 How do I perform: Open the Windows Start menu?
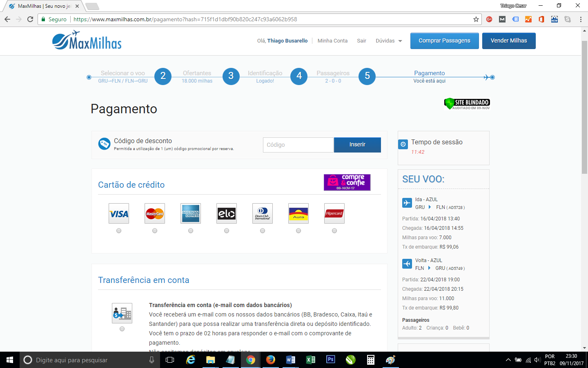10,360
